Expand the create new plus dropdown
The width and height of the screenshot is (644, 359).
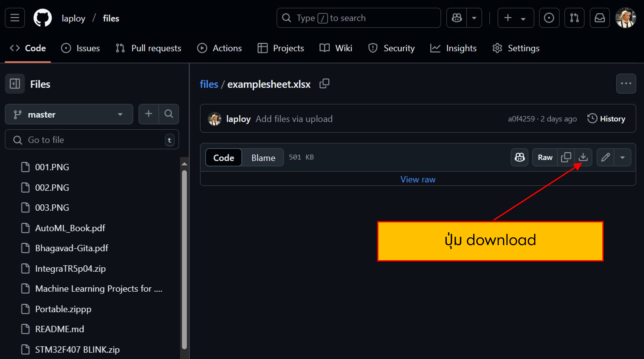coord(515,18)
